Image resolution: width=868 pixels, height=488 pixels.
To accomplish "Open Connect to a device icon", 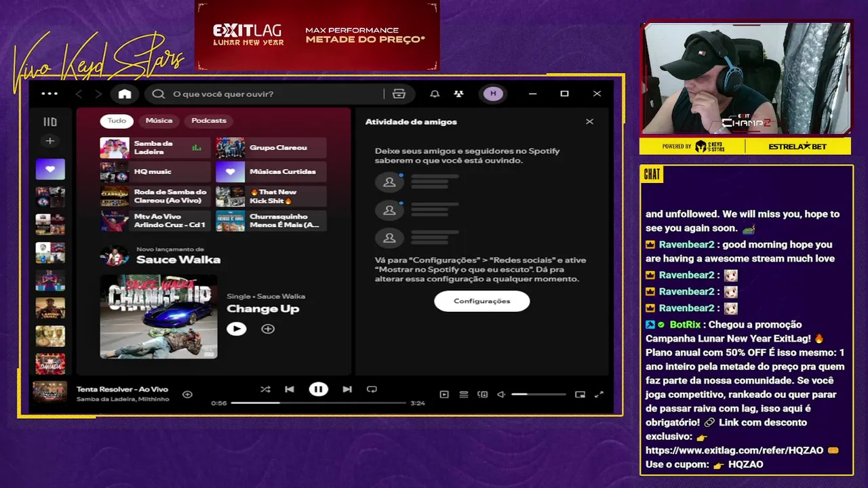I will (483, 394).
